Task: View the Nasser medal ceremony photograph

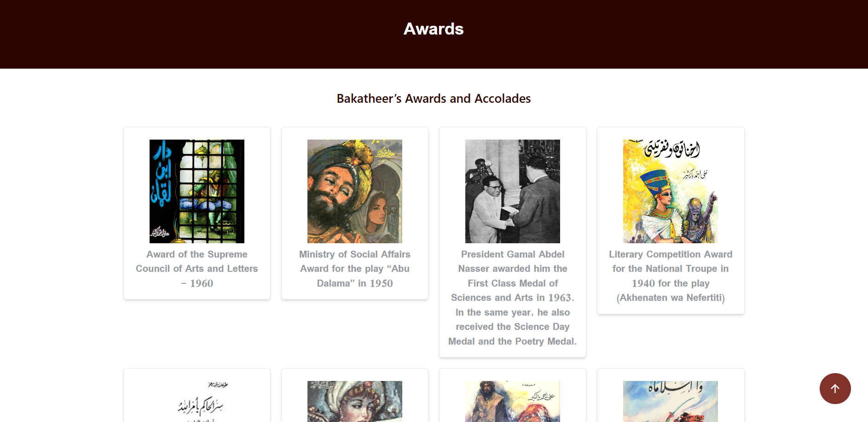Action: point(513,191)
